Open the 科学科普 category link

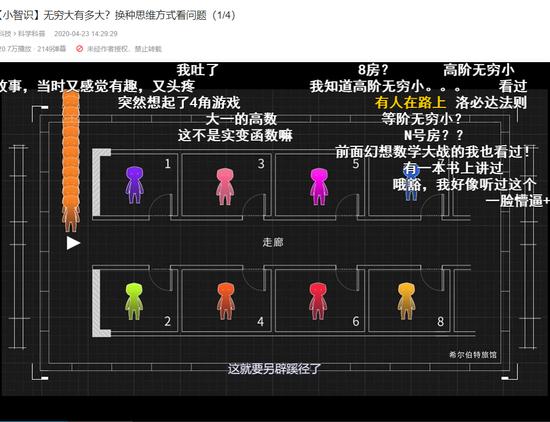[32, 34]
